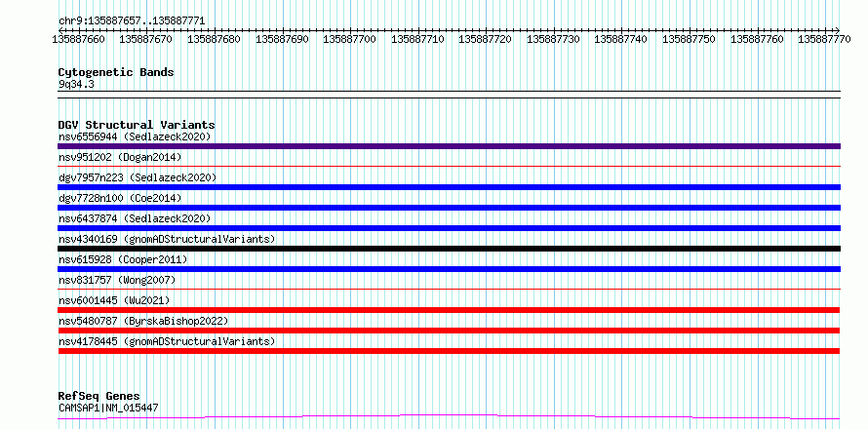Open the RefSeq Genes track title
The height and width of the screenshot is (429, 868).
(x=99, y=397)
